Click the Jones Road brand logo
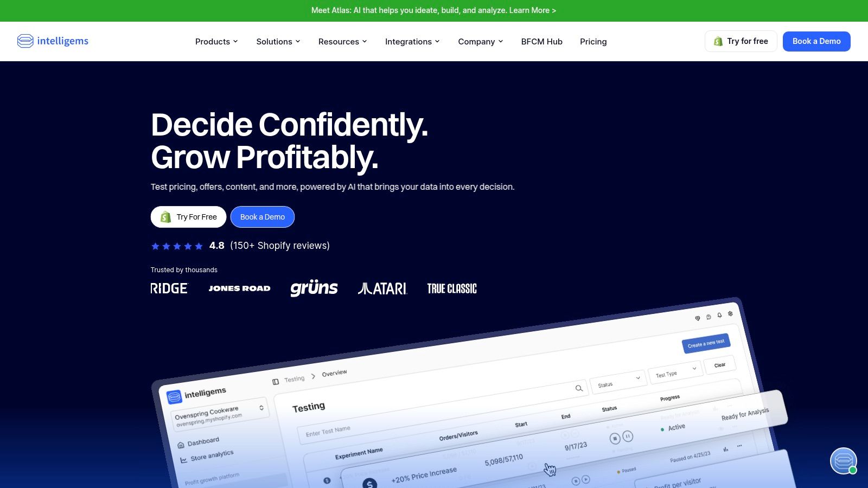 click(239, 288)
